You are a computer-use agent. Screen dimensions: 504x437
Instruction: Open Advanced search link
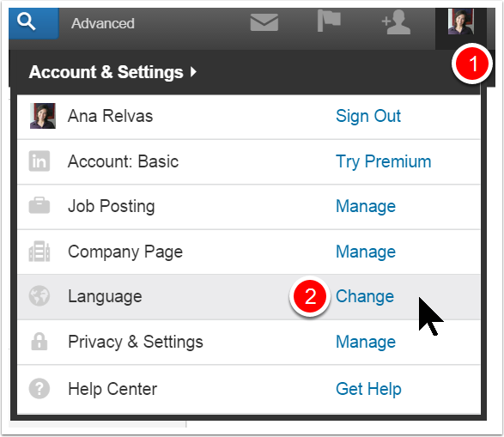[103, 23]
